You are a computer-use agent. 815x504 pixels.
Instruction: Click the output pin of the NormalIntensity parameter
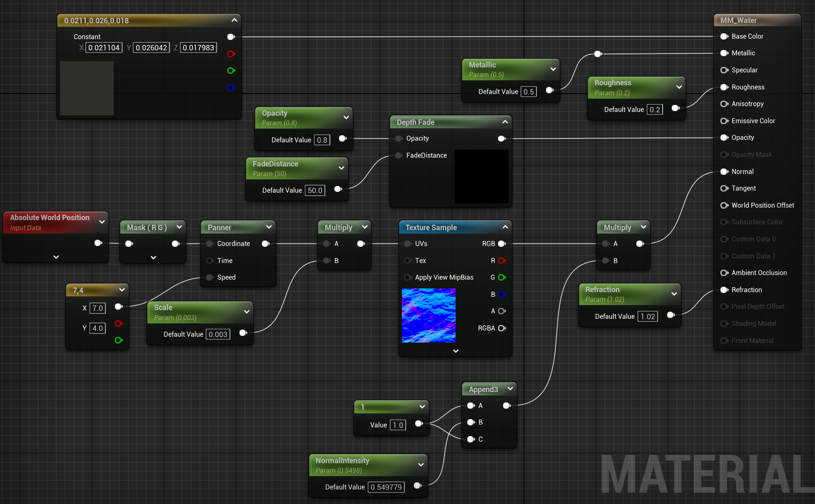click(x=418, y=485)
